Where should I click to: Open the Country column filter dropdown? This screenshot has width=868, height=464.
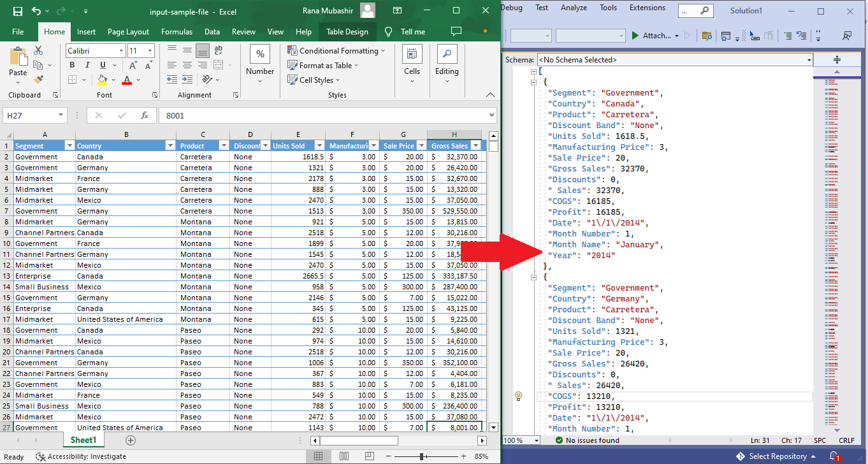tap(170, 145)
